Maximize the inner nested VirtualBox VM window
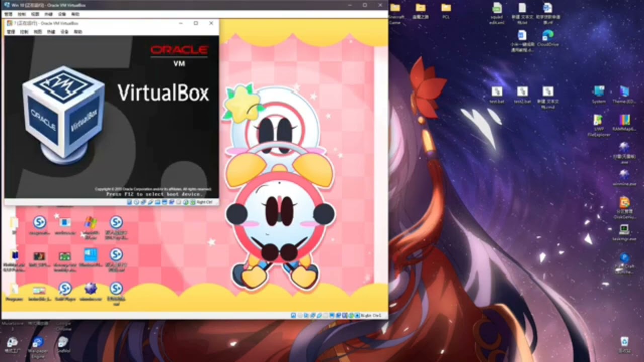The height and width of the screenshot is (362, 644). click(x=196, y=23)
